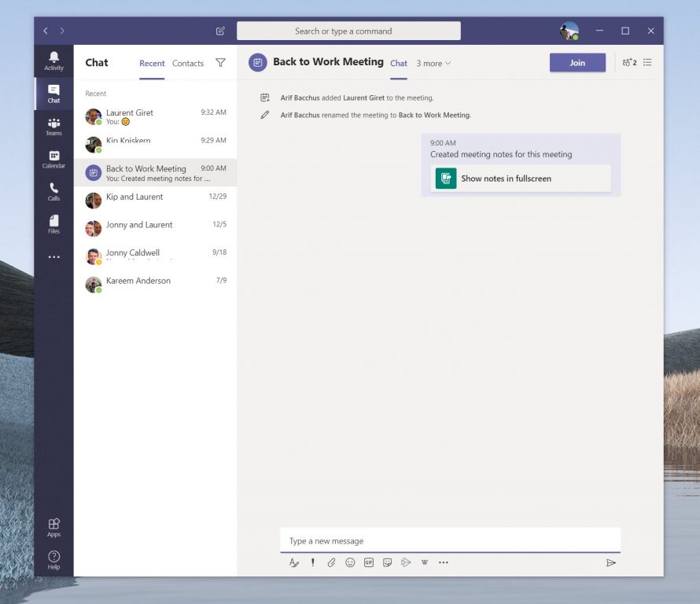
Task: Open the Files section
Action: pos(53,224)
